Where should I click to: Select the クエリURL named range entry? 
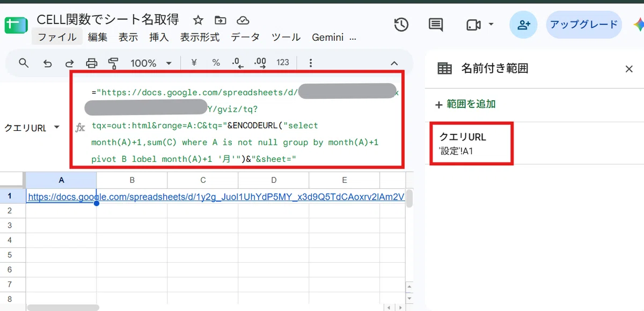tap(469, 144)
